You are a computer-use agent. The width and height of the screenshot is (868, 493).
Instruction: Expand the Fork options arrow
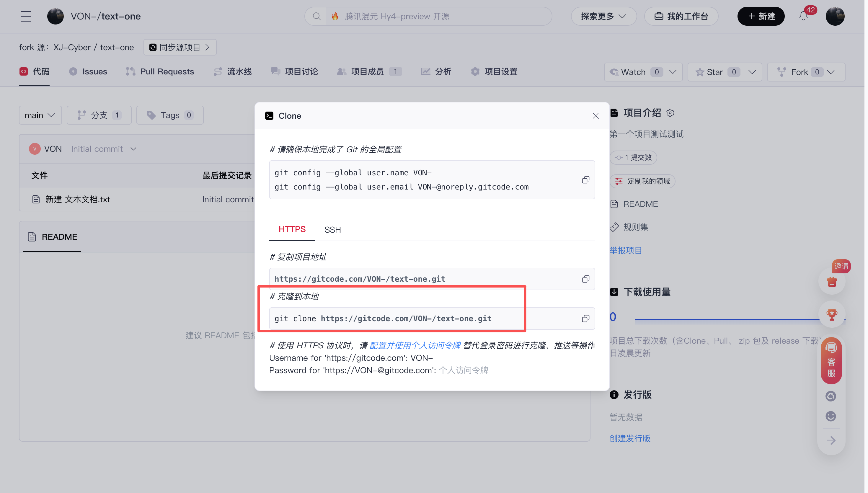tap(831, 72)
